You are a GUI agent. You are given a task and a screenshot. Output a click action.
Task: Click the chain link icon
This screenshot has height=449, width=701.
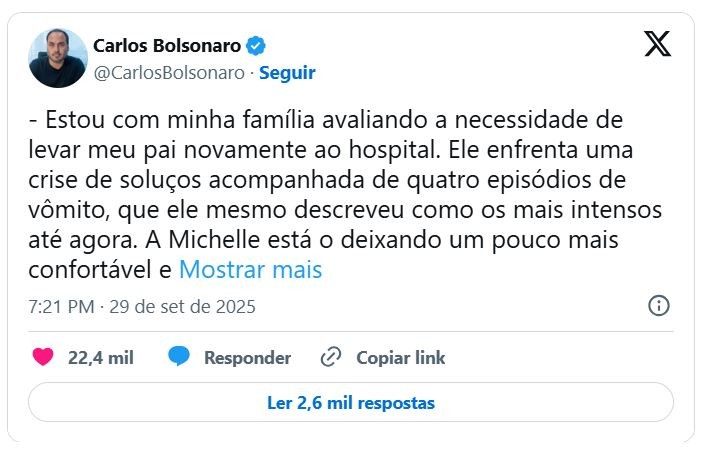(x=331, y=357)
